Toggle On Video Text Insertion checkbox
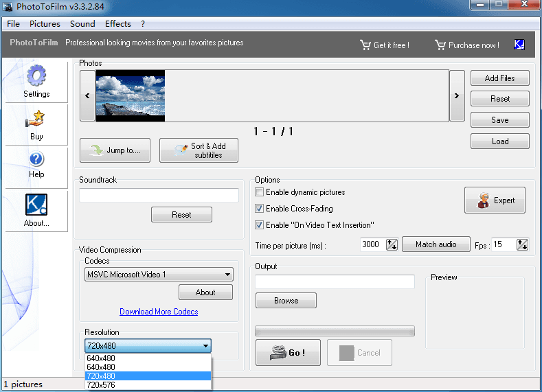Viewport: 542px width, 392px height. coord(260,225)
